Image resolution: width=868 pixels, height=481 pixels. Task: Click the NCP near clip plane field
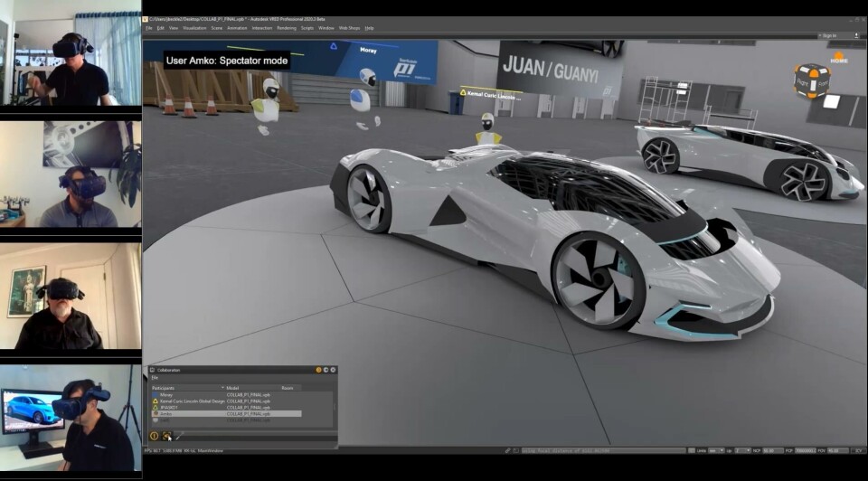[x=773, y=450]
